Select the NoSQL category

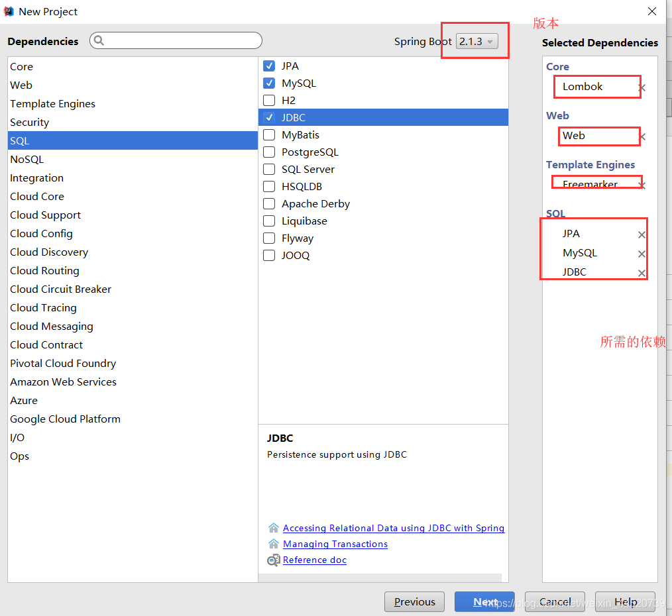(133, 160)
